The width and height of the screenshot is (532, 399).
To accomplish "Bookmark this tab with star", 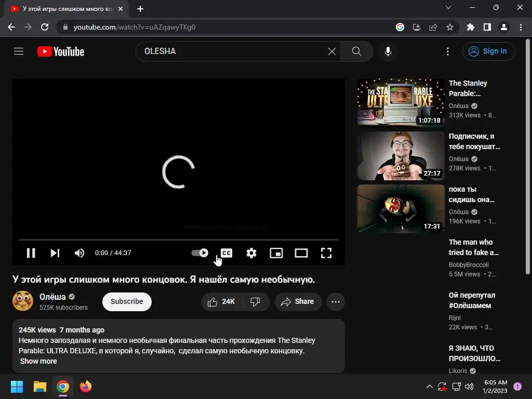I will point(450,27).
